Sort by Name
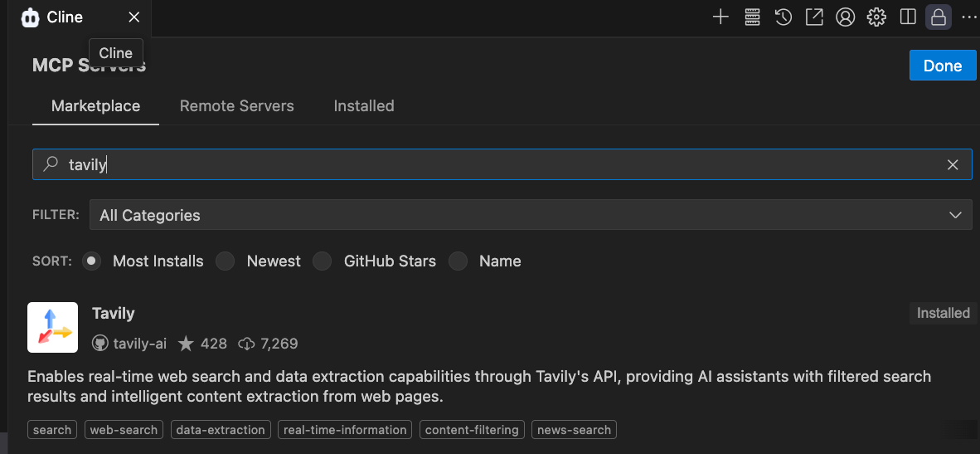The width and height of the screenshot is (980, 454). point(458,261)
